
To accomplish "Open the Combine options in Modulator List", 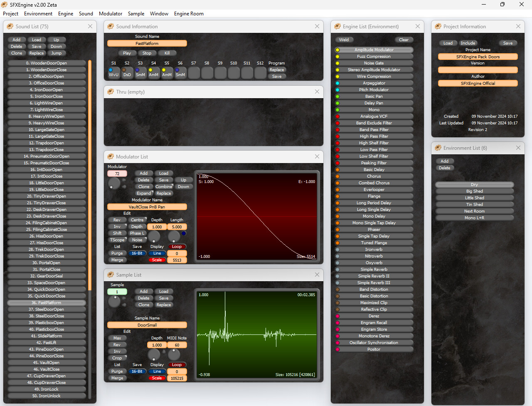I will [x=164, y=186].
